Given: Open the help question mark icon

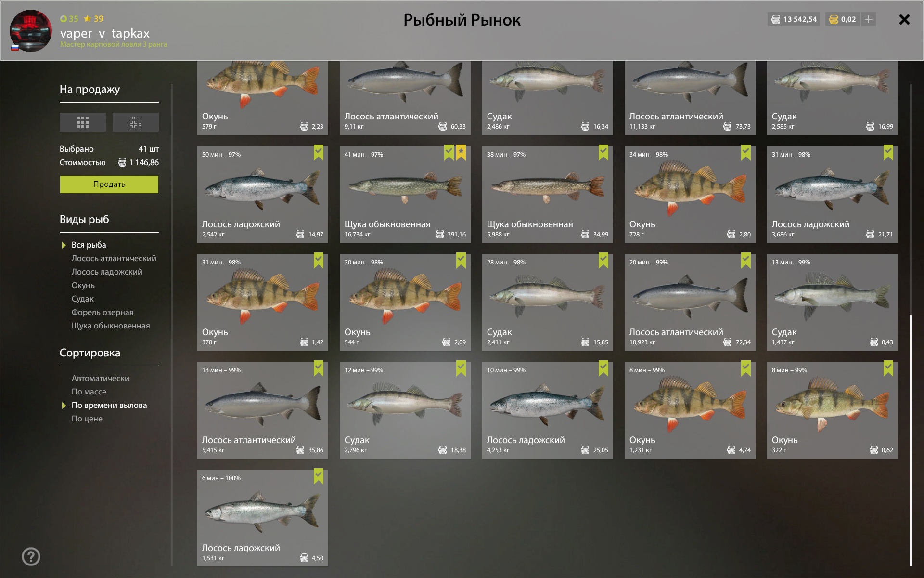Looking at the screenshot, I should click(x=31, y=557).
